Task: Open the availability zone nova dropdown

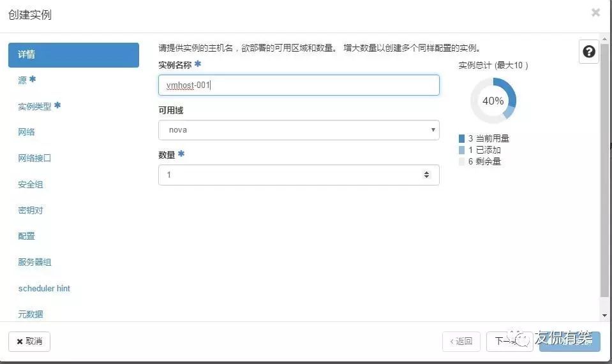Action: (x=299, y=130)
